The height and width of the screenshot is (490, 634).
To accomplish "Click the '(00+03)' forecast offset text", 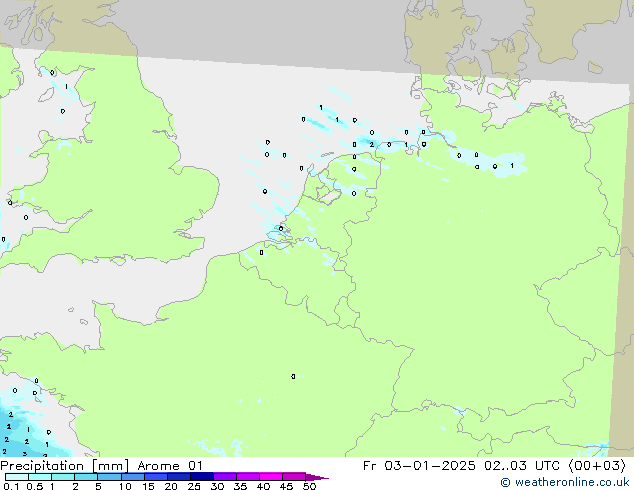I will [597, 466].
